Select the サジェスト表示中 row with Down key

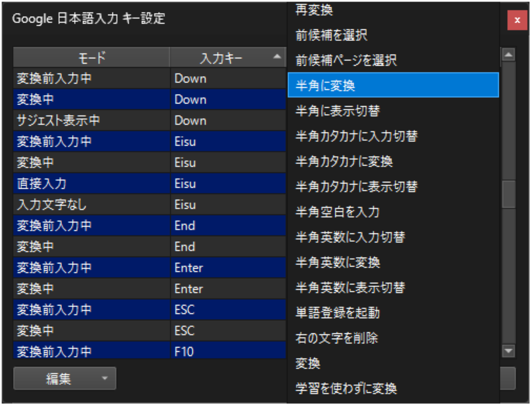pyautogui.click(x=91, y=120)
